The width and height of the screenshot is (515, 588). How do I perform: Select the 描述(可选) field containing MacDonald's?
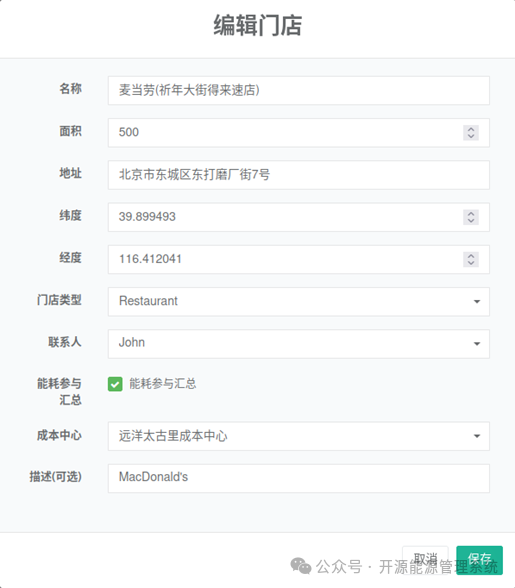coord(299,478)
